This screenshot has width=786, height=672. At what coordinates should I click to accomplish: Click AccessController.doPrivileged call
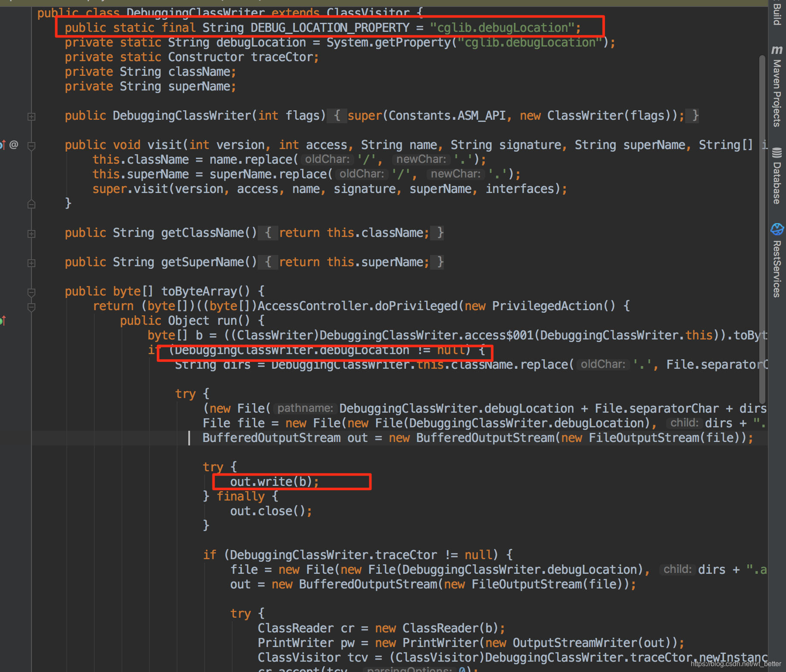click(358, 306)
